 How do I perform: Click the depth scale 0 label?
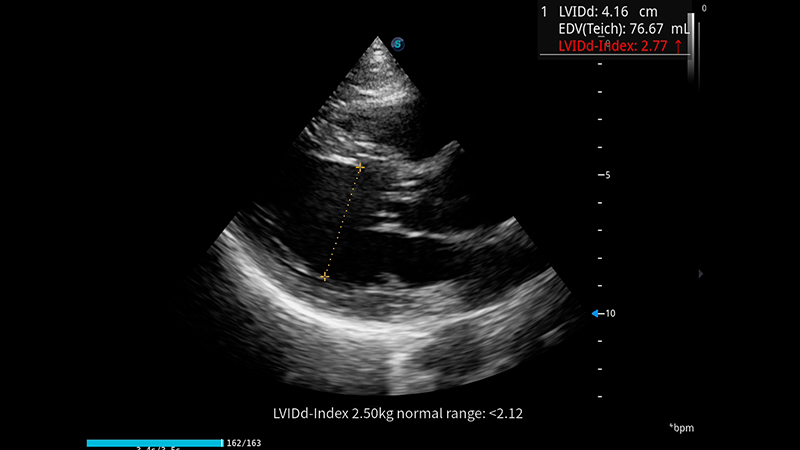coord(704,8)
